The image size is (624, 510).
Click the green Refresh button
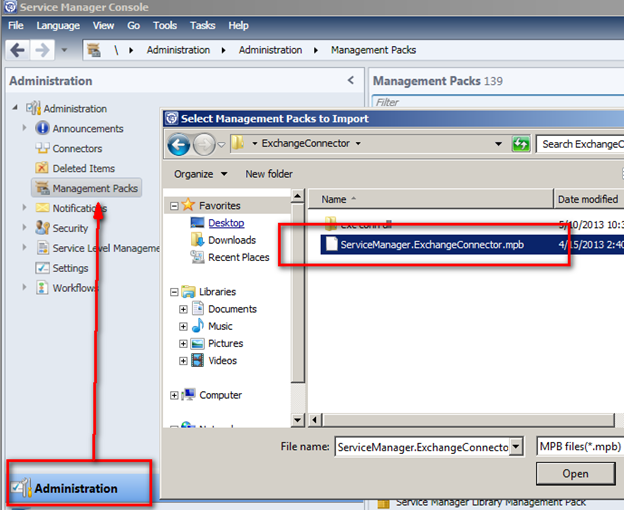pyautogui.click(x=521, y=144)
